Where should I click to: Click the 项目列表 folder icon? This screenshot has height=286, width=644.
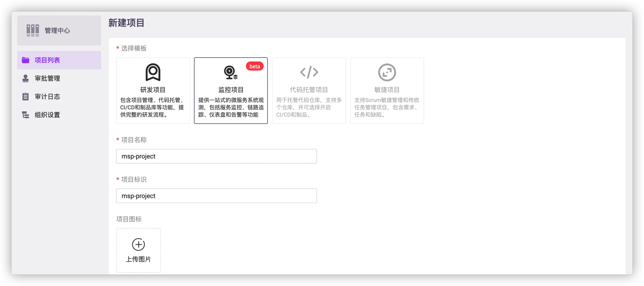[x=25, y=60]
